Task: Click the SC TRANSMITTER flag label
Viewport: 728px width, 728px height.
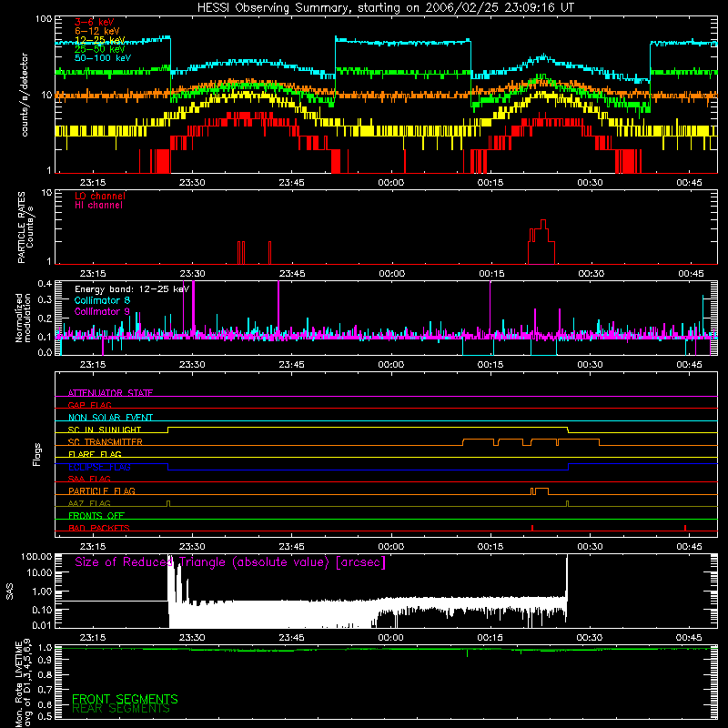Action: tap(105, 441)
